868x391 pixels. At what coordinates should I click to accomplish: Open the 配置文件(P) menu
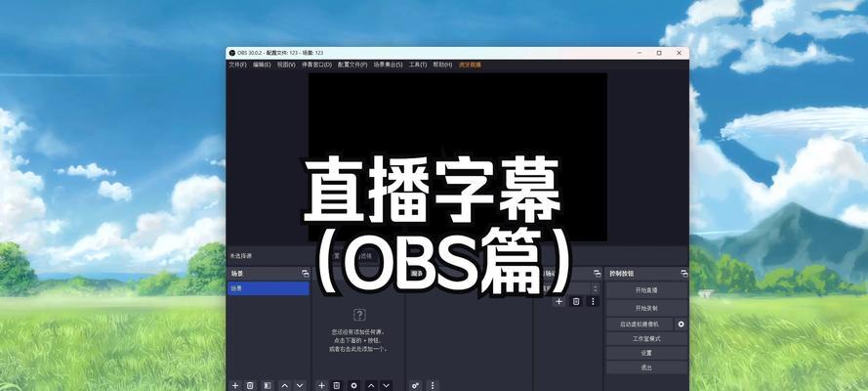(x=352, y=65)
